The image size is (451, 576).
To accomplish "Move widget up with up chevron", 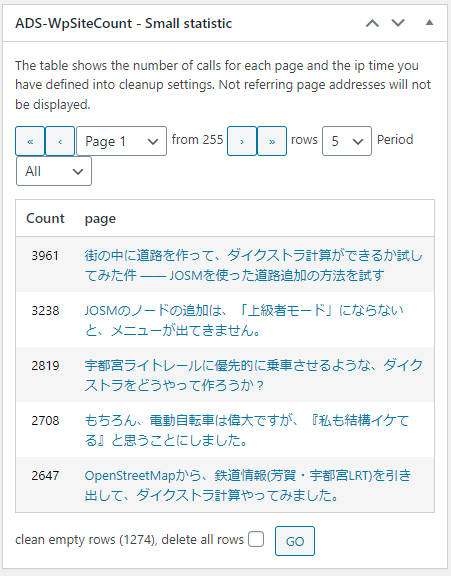I will [x=372, y=24].
